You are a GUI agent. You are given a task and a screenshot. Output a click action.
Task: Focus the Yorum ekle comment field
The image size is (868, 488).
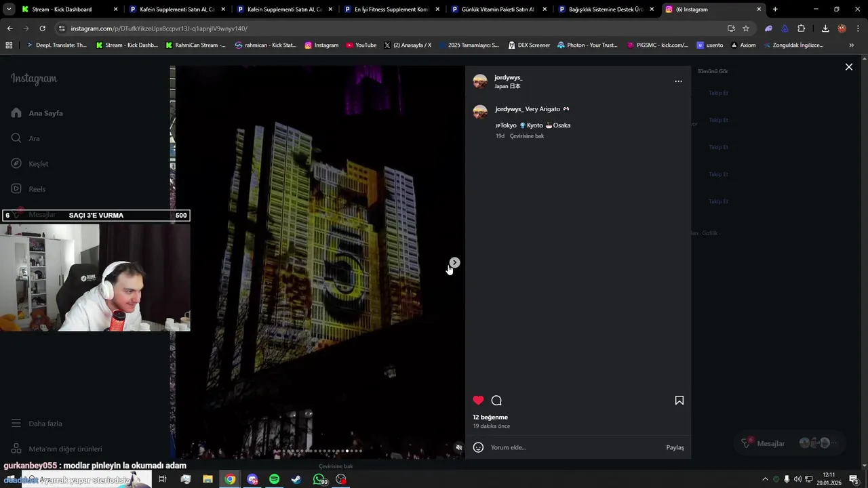575,447
